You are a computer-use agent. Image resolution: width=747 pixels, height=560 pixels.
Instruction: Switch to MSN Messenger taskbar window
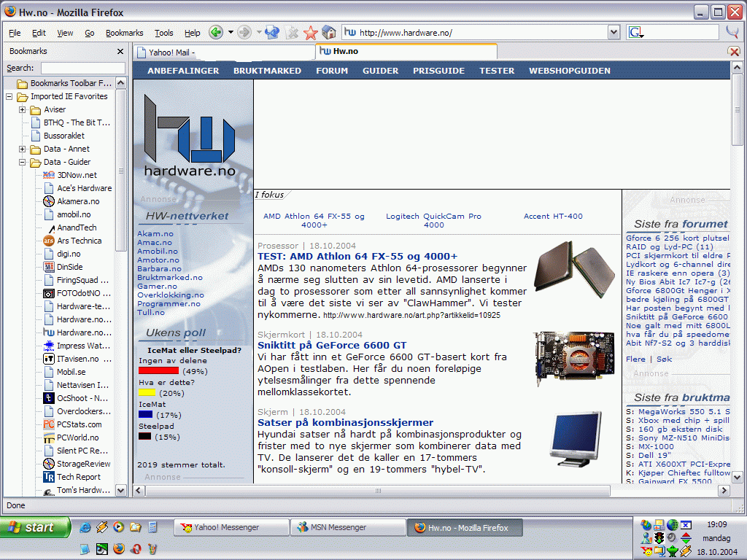tap(348, 528)
